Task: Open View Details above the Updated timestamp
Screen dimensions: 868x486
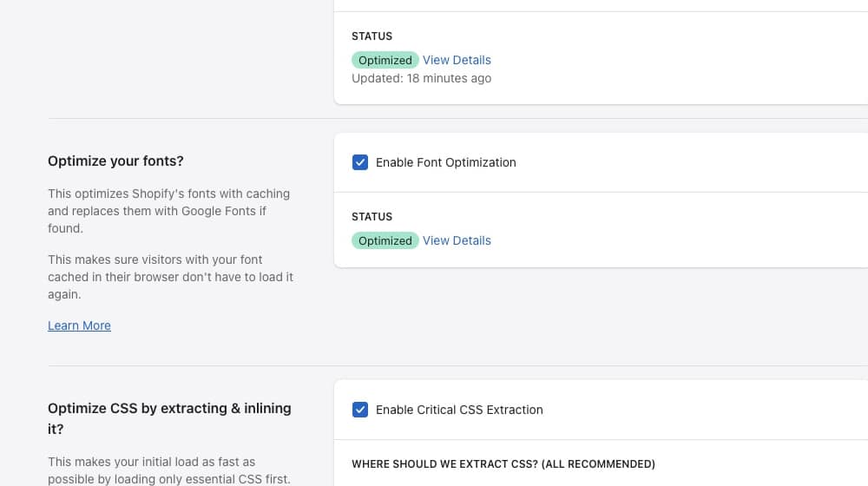Action: [457, 60]
